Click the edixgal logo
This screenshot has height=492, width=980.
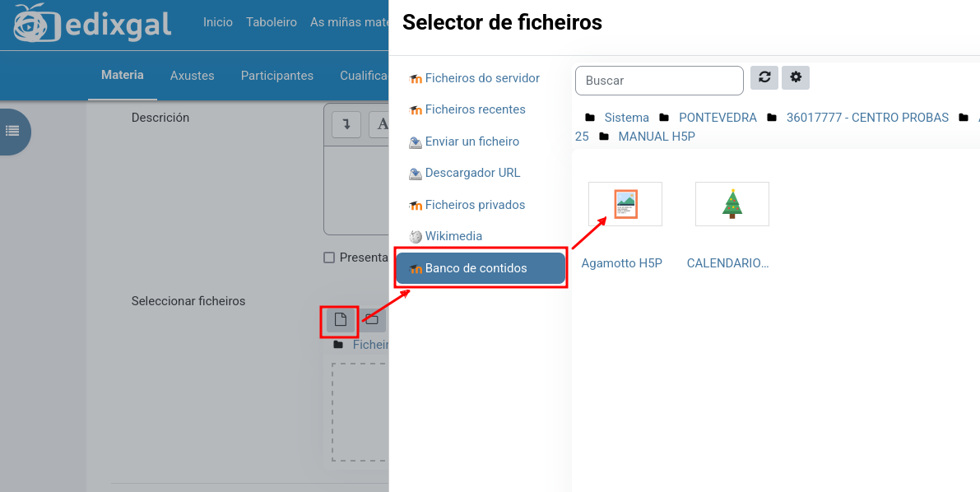[x=92, y=23]
